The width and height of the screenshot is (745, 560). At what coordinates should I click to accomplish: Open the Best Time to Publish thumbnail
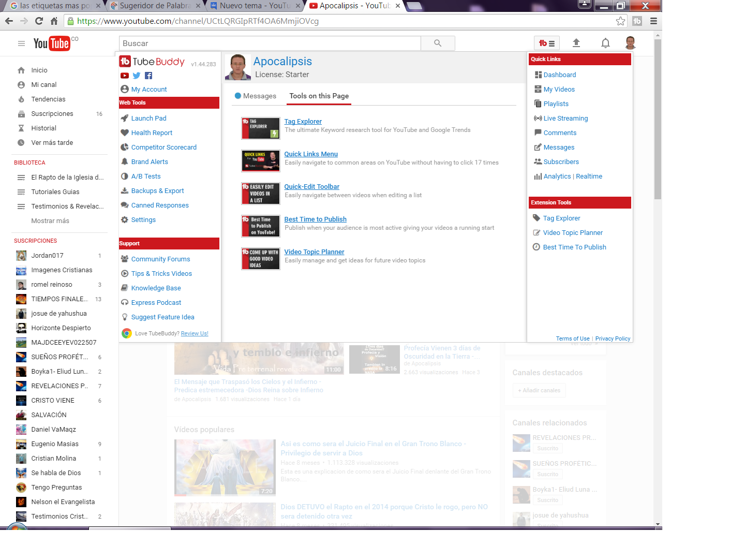pyautogui.click(x=261, y=226)
